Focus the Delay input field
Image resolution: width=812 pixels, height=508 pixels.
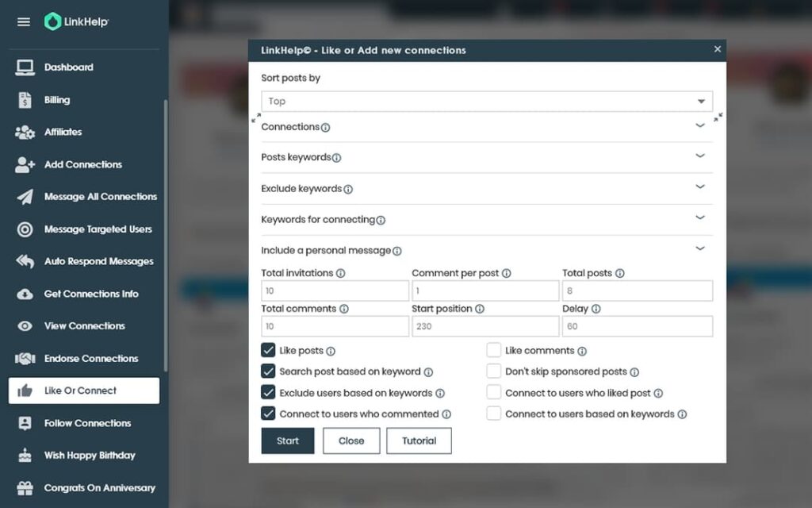(638, 326)
